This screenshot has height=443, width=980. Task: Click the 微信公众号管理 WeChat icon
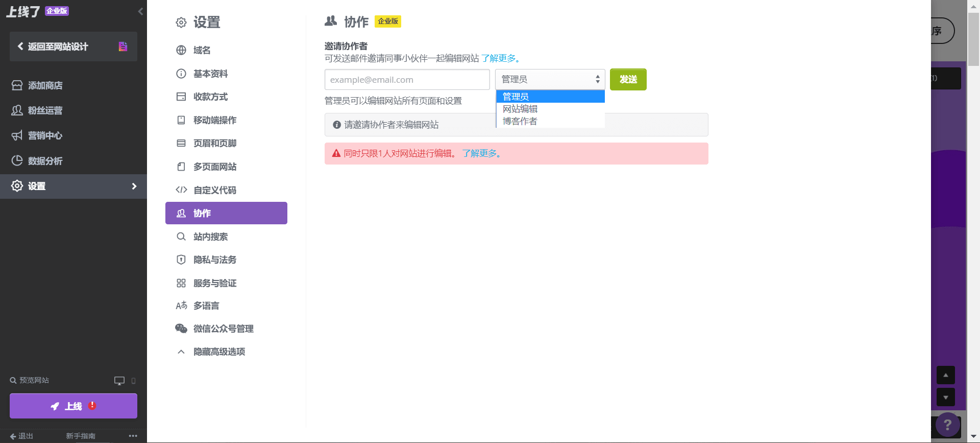[181, 329]
